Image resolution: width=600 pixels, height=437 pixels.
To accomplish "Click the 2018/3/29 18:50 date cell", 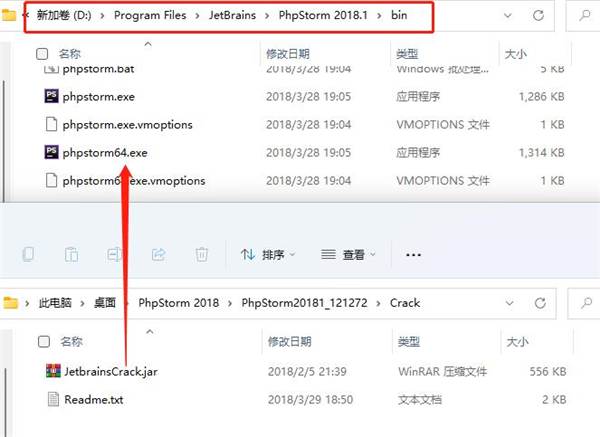I will [x=310, y=399].
